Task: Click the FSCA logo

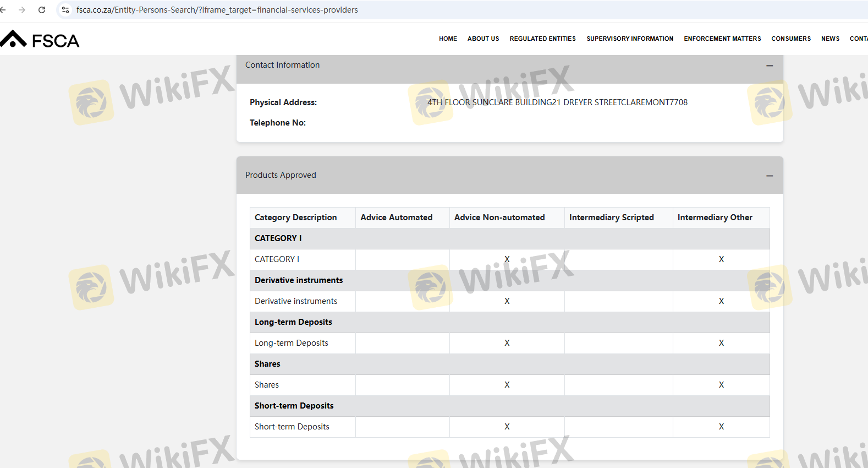Action: 40,40
